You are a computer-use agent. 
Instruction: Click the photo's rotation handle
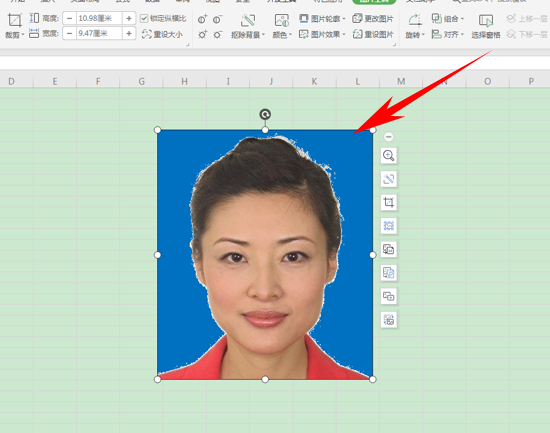tap(265, 114)
